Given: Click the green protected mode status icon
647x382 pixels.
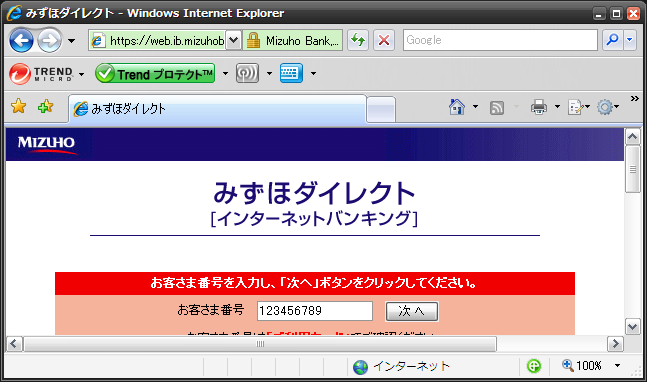Looking at the screenshot, I should [534, 366].
